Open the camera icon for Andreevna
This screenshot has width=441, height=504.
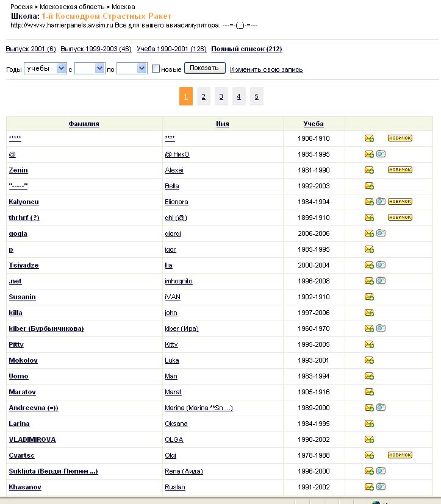tap(381, 408)
